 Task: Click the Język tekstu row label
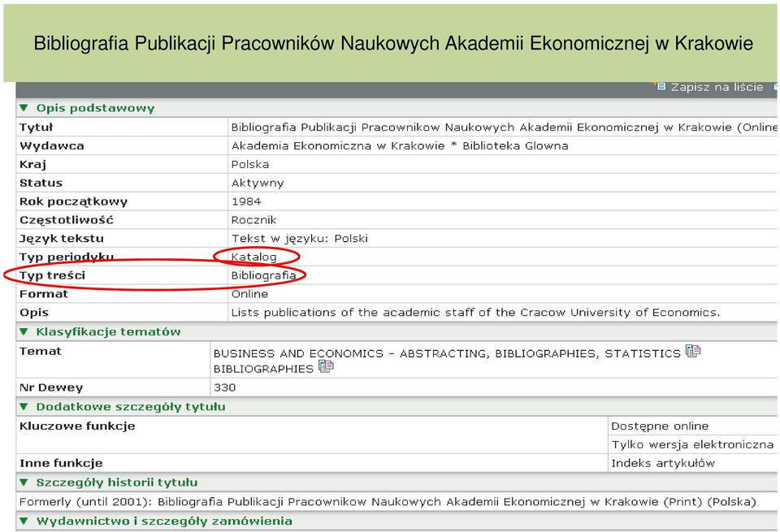[61, 239]
